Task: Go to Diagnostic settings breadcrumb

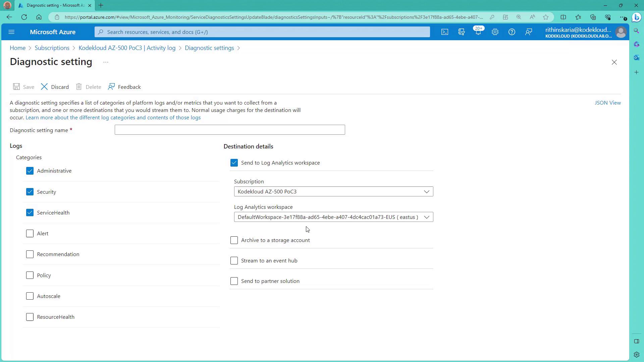Action: point(209,48)
